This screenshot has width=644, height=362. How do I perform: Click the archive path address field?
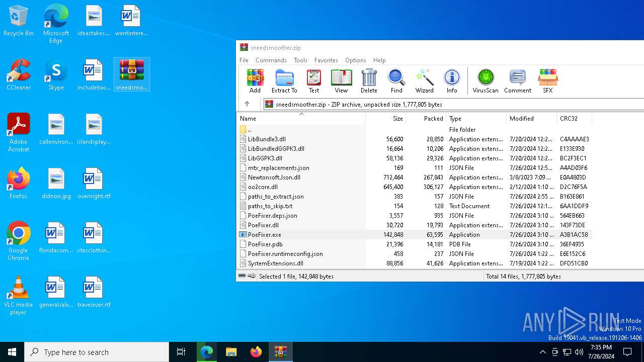(454, 104)
